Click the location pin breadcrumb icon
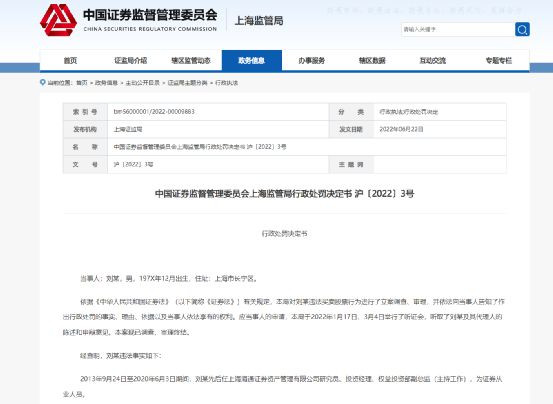 tap(43, 82)
